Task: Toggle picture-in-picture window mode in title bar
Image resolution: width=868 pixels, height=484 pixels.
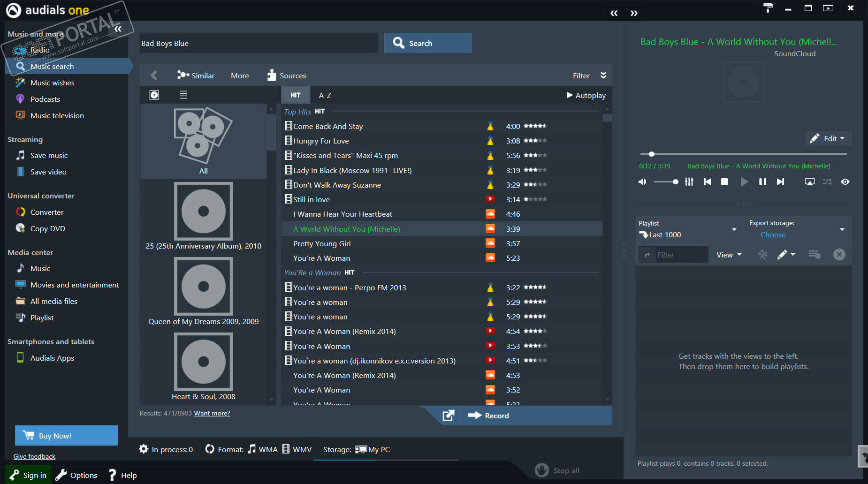Action: (828, 8)
